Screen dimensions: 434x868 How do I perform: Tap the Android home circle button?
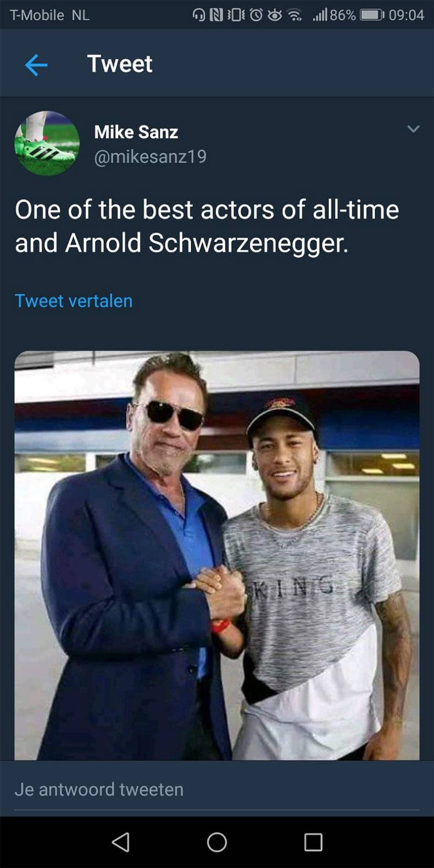pos(217,842)
